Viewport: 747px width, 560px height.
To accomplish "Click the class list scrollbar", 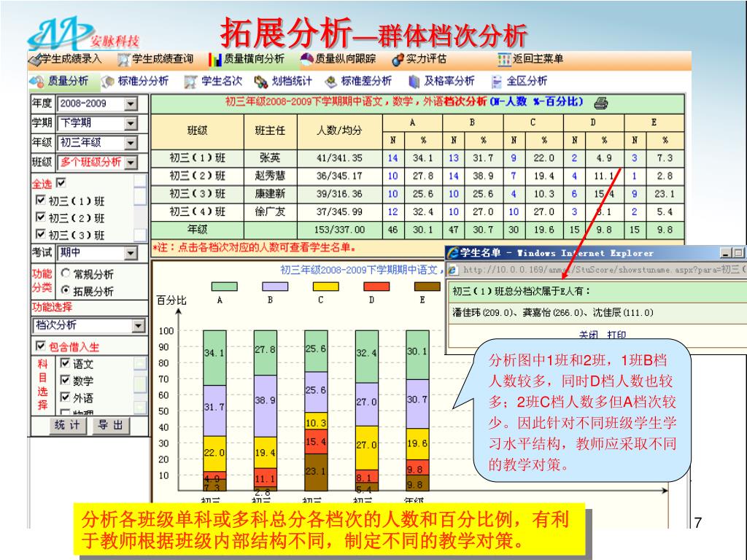I will 140,208.
